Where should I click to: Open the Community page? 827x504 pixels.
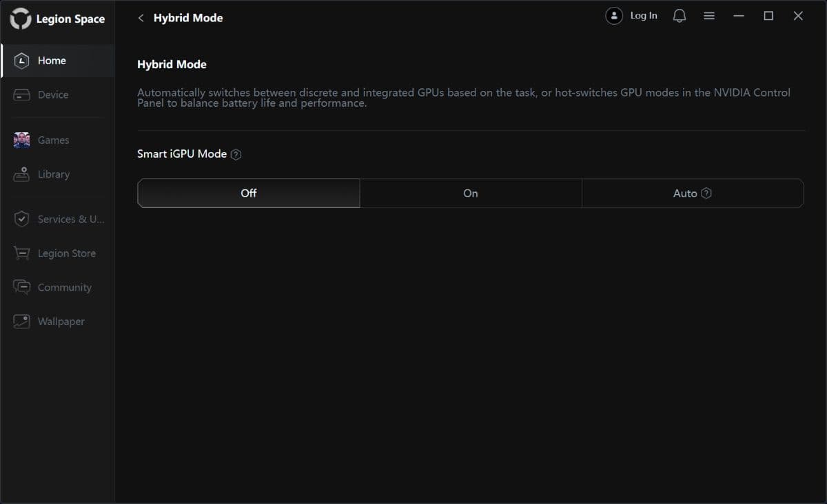[x=64, y=287]
